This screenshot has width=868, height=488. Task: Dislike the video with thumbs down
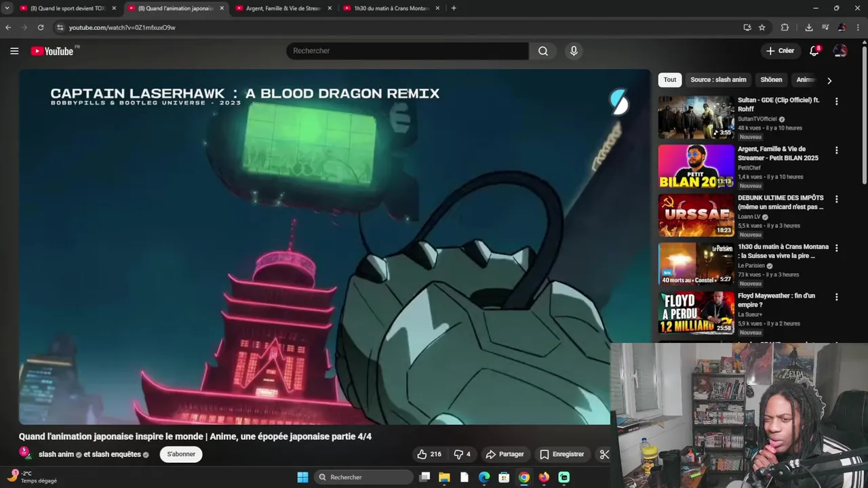(462, 454)
